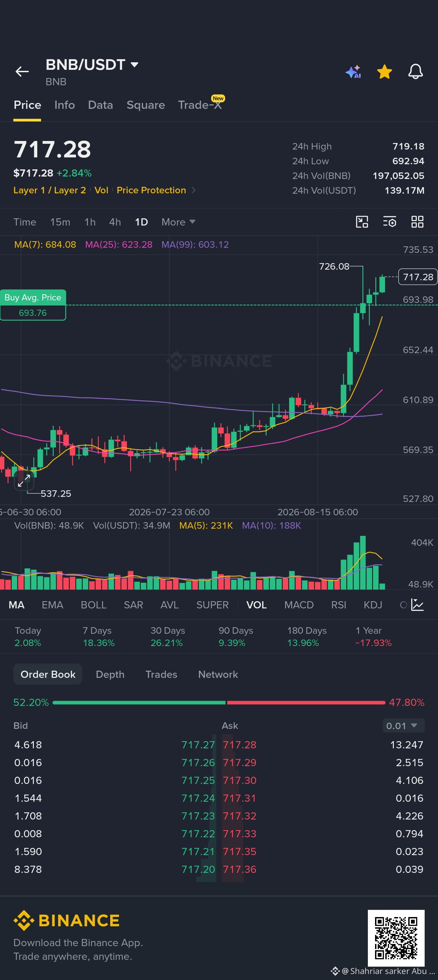Image resolution: width=438 pixels, height=980 pixels.
Task: Open the 0.01 order book precision dropdown
Action: (x=403, y=726)
